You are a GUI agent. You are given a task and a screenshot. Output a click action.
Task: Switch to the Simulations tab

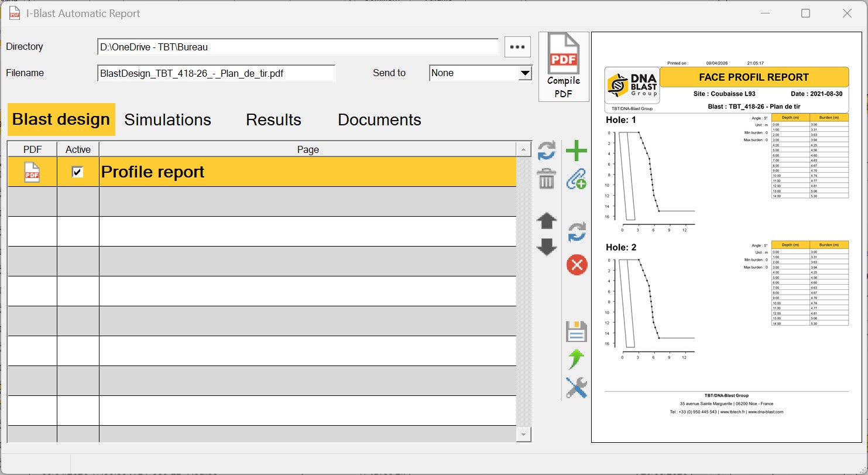167,119
